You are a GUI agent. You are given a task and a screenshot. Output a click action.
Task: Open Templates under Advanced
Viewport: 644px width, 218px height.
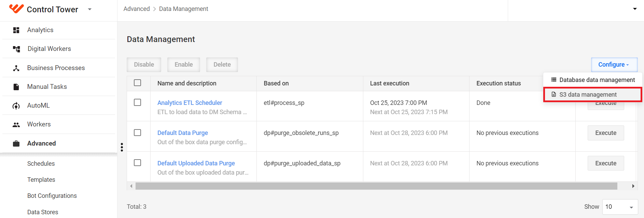click(x=41, y=180)
